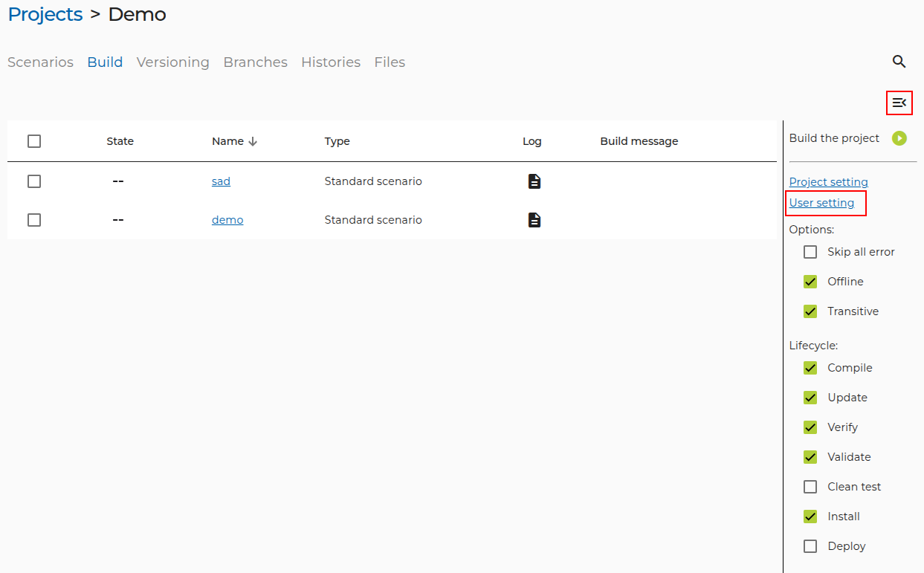The width and height of the screenshot is (924, 573).
Task: Go to the Branches tab
Action: click(255, 62)
